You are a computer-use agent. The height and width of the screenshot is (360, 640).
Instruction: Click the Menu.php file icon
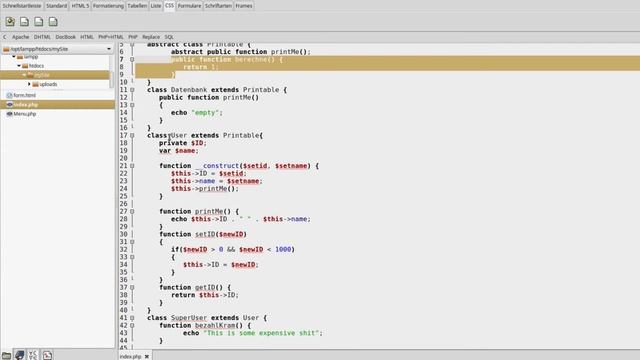click(9, 114)
